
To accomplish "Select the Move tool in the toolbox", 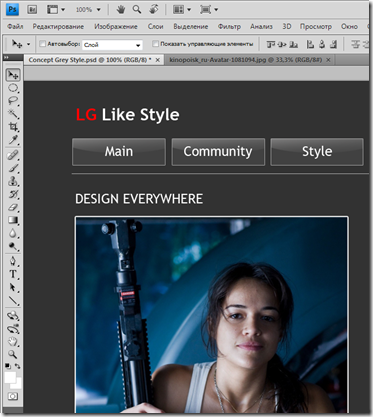I will coord(13,75).
